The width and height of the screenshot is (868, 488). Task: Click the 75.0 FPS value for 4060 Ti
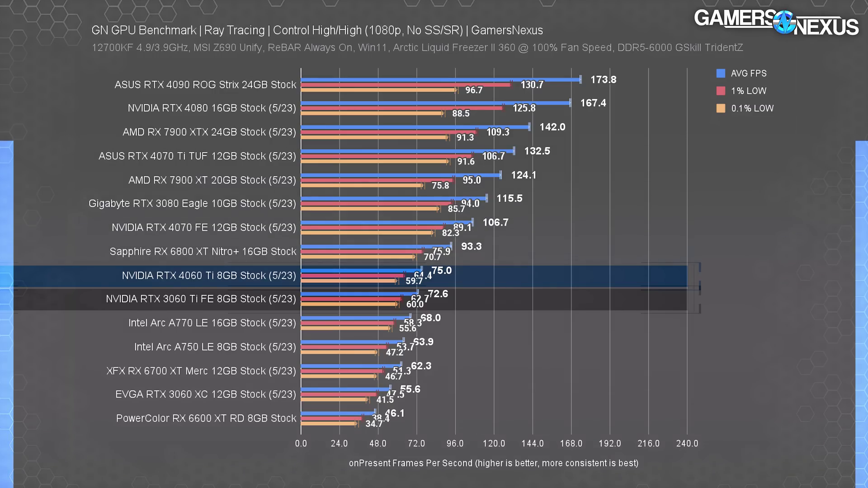(x=441, y=271)
